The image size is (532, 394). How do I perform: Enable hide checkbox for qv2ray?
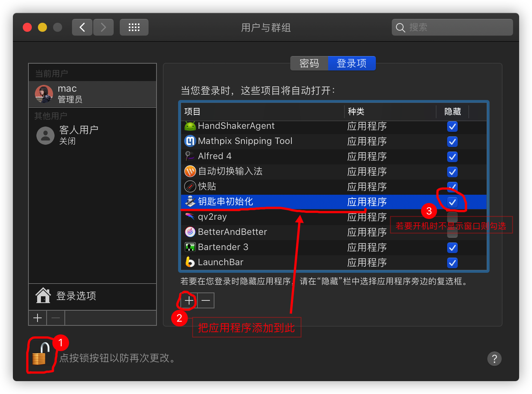[x=452, y=217]
